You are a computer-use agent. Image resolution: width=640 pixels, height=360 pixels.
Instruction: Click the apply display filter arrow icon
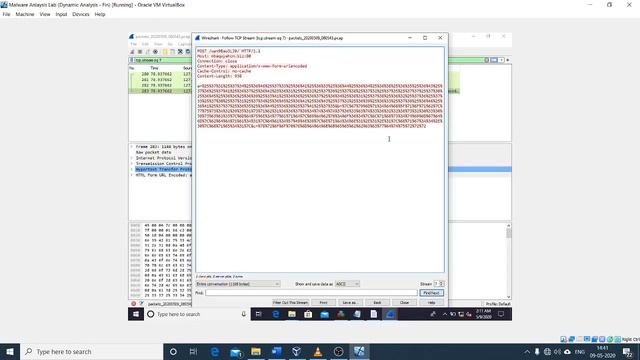tap(494, 60)
